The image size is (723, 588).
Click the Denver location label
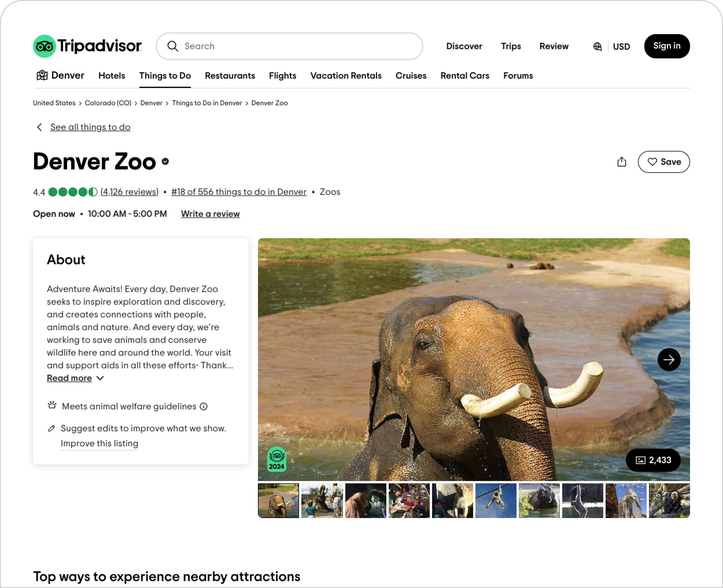point(68,75)
